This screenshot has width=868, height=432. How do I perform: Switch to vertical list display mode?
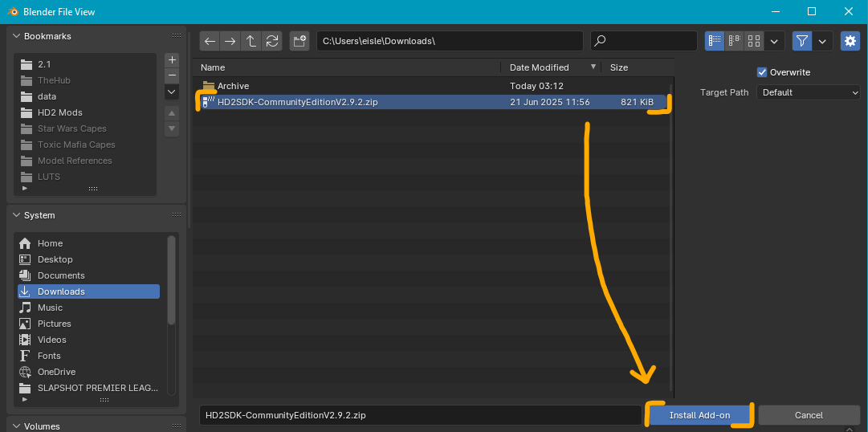(715, 41)
